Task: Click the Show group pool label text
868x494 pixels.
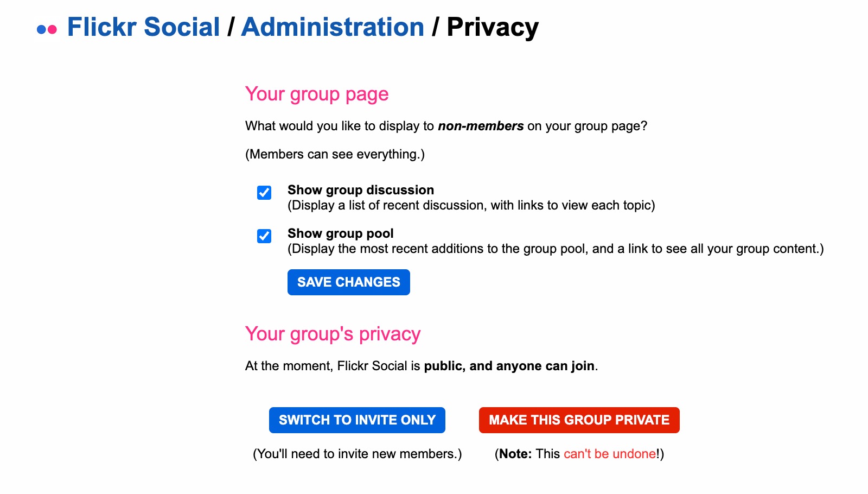Action: (341, 233)
